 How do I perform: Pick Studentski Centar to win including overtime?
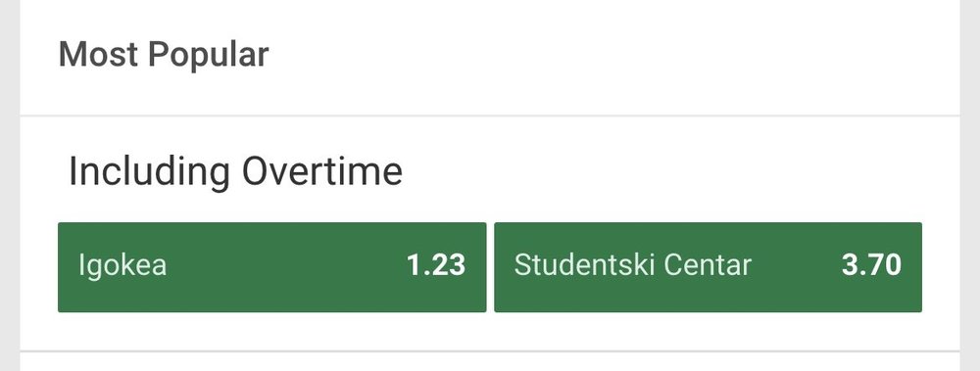(x=709, y=266)
